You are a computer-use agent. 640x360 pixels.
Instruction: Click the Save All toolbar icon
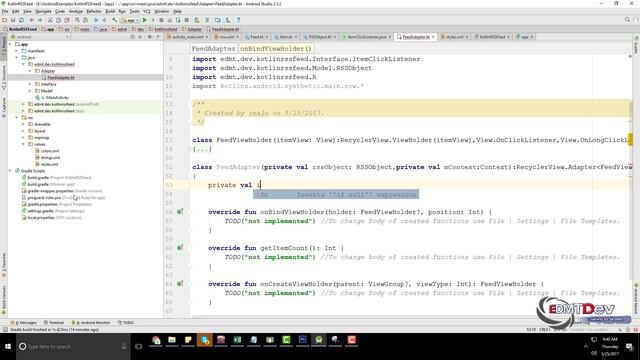tap(13, 20)
